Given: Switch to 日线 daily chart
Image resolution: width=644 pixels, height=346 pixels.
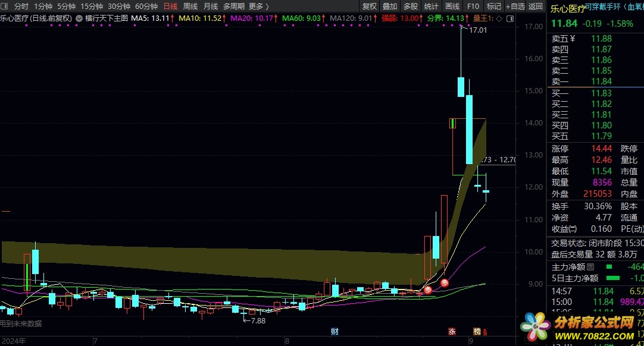Looking at the screenshot, I should pyautogui.click(x=170, y=6).
